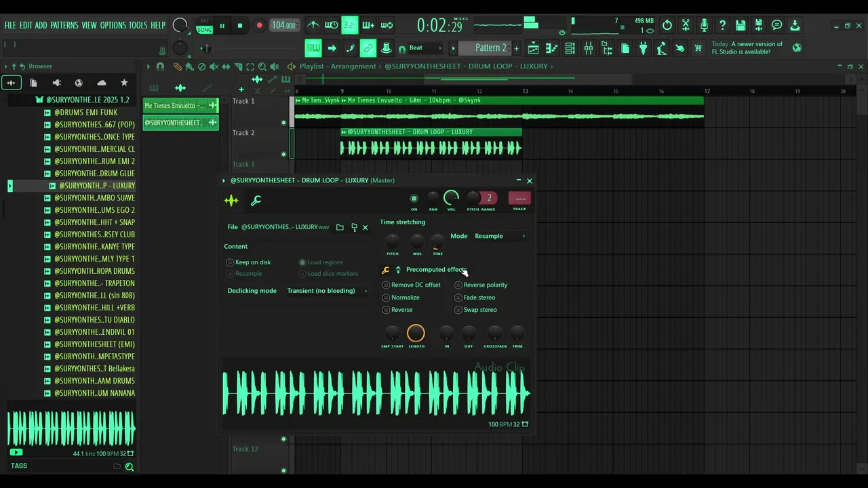The height and width of the screenshot is (488, 868).
Task: Click the help question mark icon
Action: (722, 26)
